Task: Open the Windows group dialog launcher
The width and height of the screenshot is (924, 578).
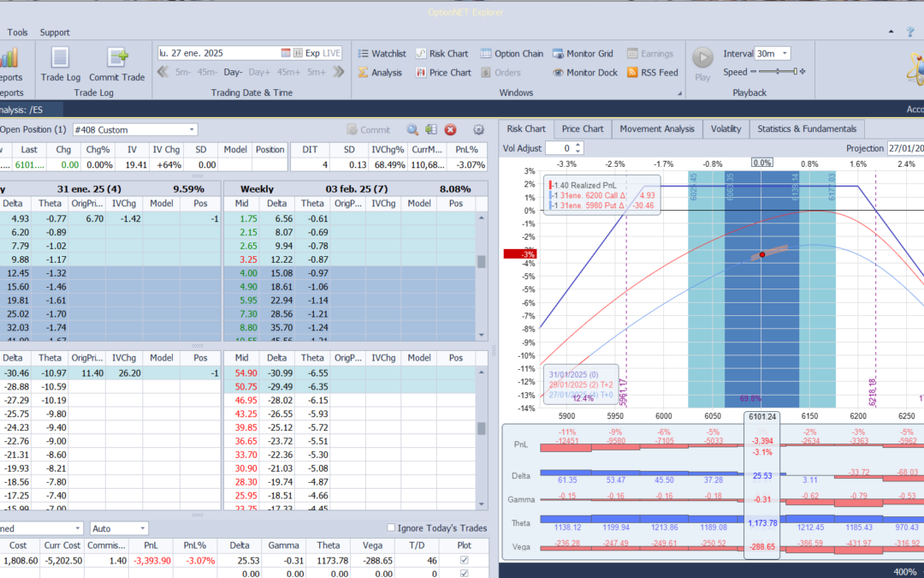Action: click(679, 93)
